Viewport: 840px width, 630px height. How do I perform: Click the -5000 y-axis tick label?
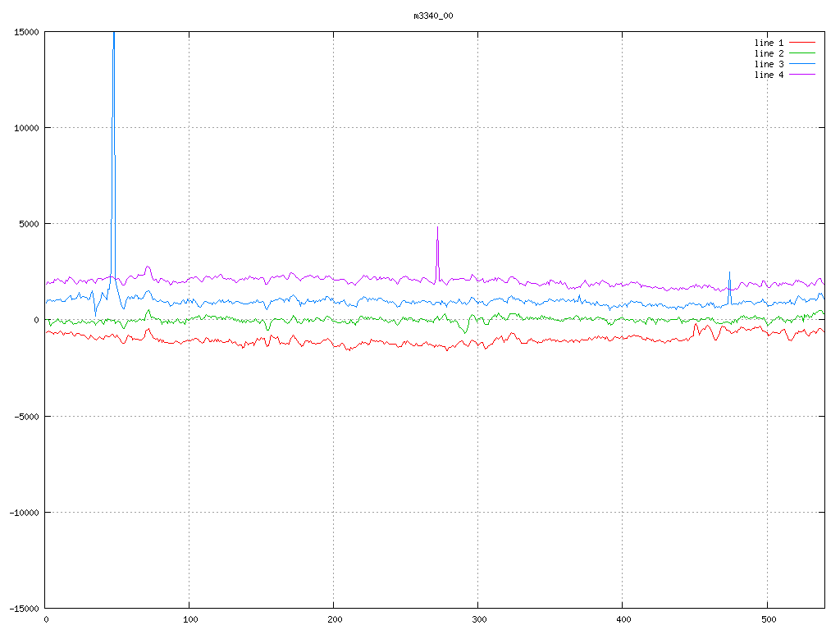[x=25, y=416]
